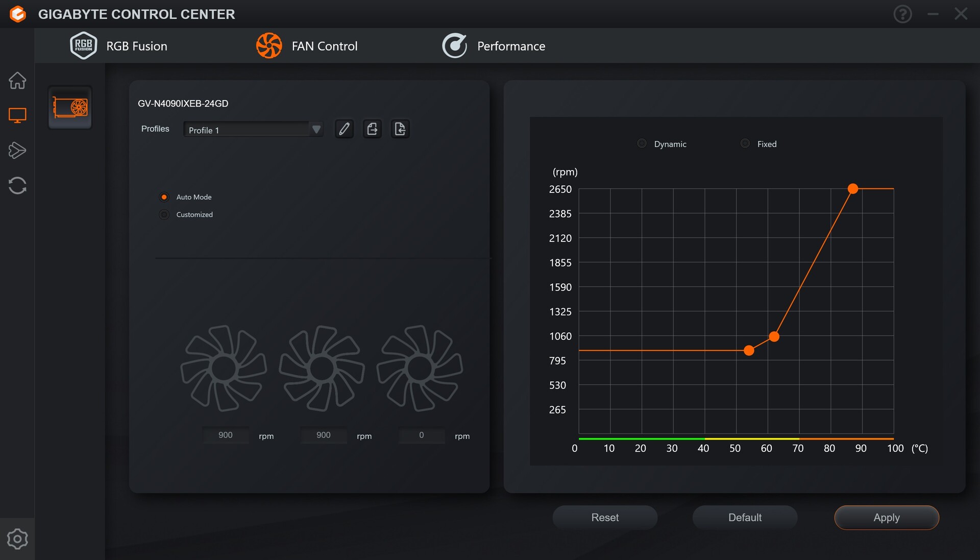Viewport: 980px width, 560px height.
Task: Select the Customized radio button
Action: [164, 215]
